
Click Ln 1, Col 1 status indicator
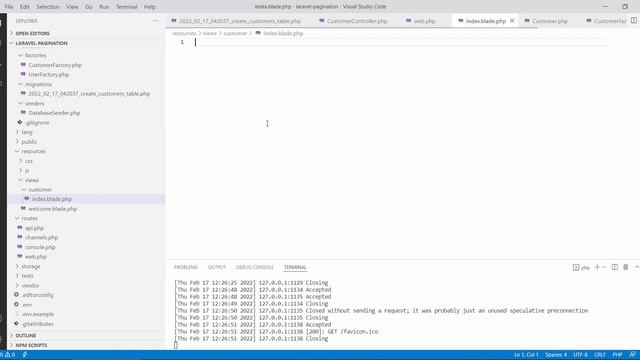526,355
